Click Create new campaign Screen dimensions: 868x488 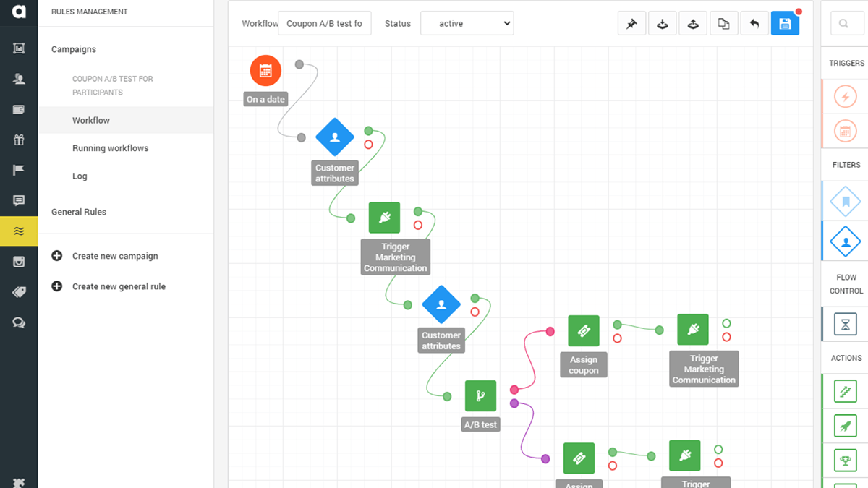point(115,256)
